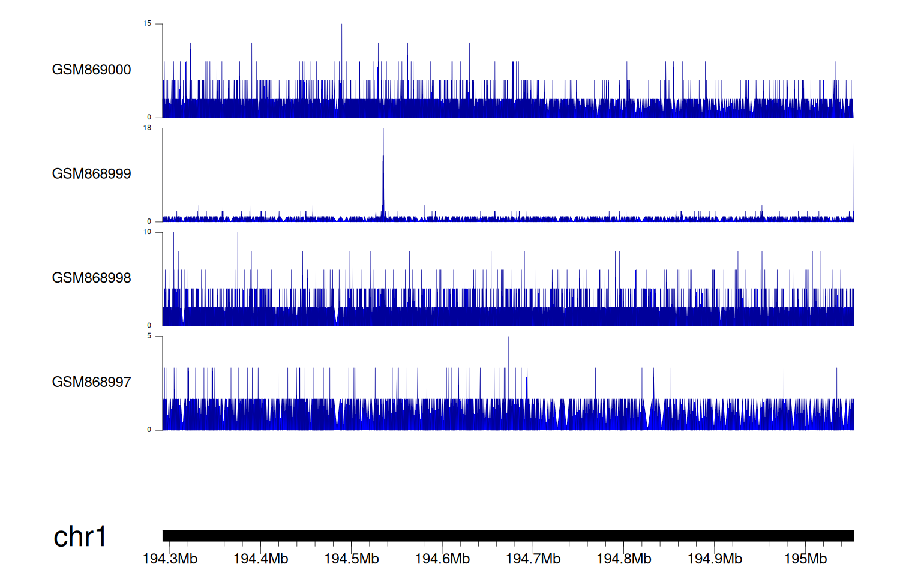Click the GSM869000 track label

click(91, 70)
